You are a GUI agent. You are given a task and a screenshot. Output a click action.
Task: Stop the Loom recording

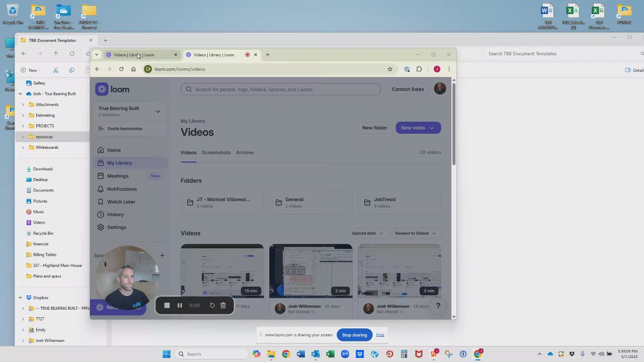click(x=167, y=305)
